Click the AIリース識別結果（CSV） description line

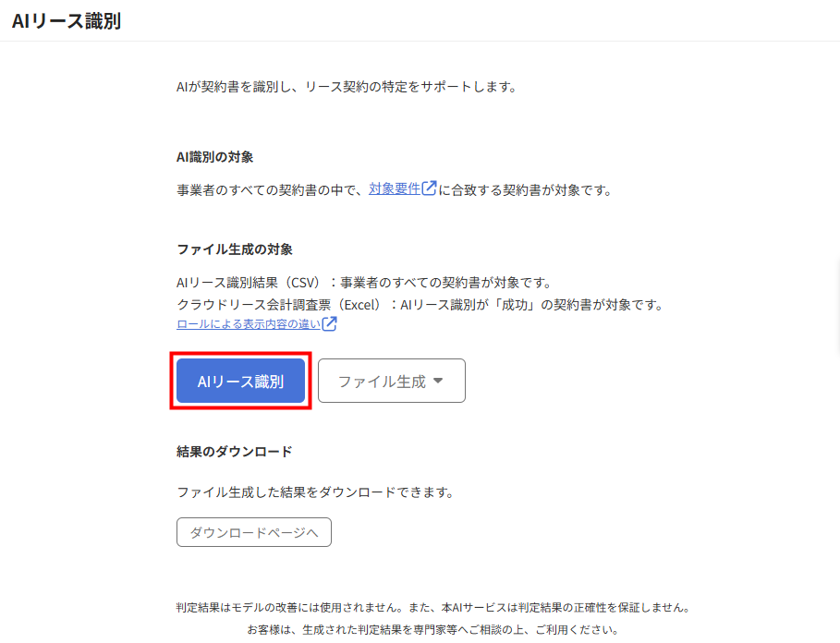pos(364,282)
